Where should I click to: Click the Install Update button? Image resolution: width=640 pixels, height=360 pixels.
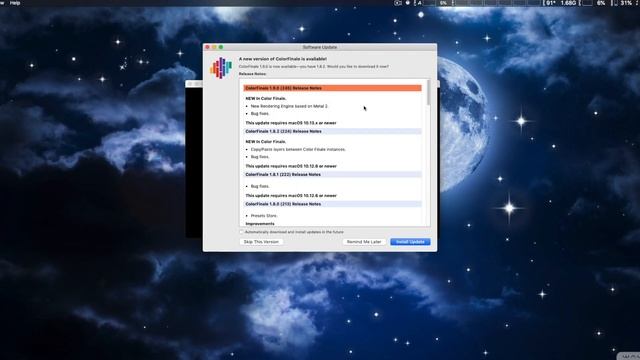point(410,242)
